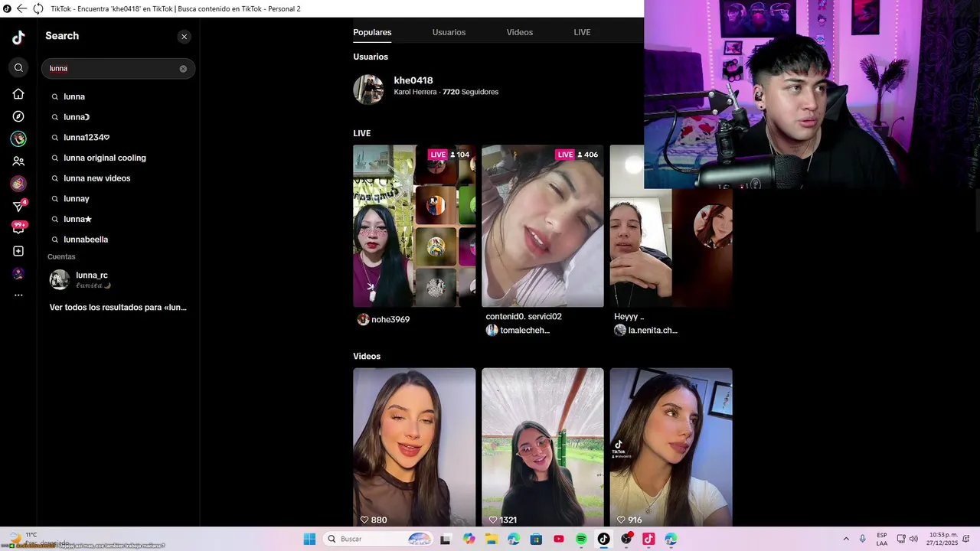Open the clock showing 10:53 p.m.
This screenshot has width=980, height=551.
pos(943,539)
